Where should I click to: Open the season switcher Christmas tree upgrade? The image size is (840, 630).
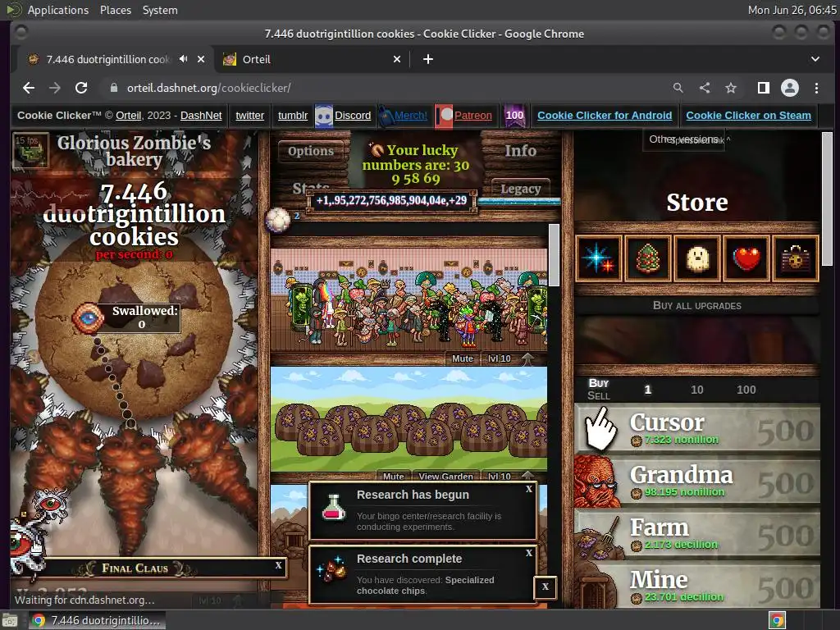coord(648,258)
